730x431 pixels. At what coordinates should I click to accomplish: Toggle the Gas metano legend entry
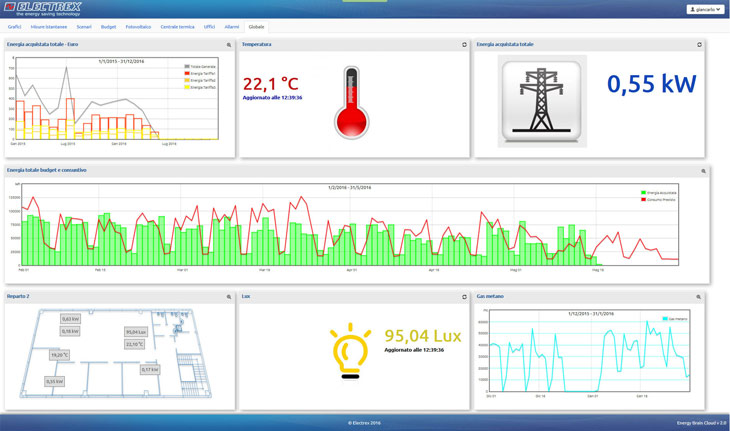671,319
